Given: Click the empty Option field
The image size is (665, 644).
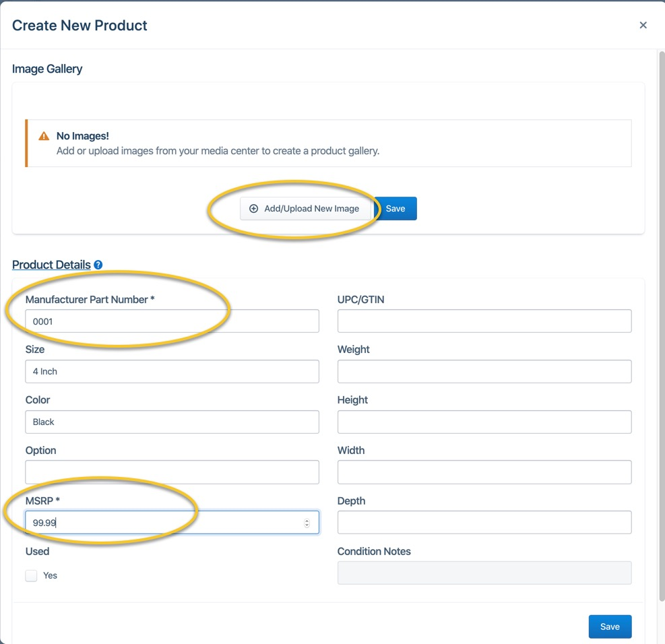Looking at the screenshot, I should point(172,472).
